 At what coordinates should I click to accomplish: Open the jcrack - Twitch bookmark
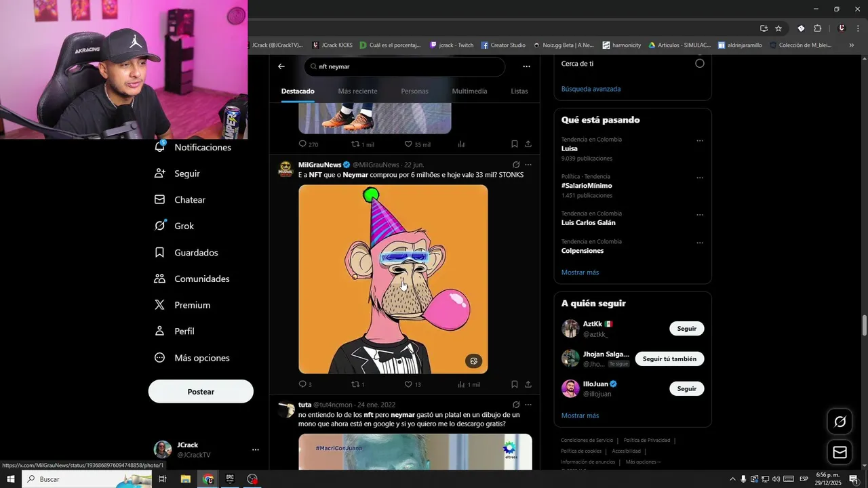[x=452, y=45]
